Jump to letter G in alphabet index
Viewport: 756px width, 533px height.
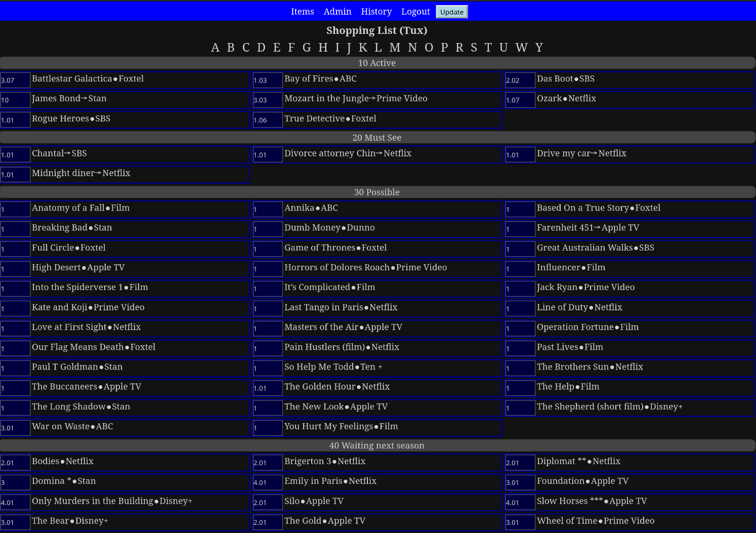click(x=307, y=48)
